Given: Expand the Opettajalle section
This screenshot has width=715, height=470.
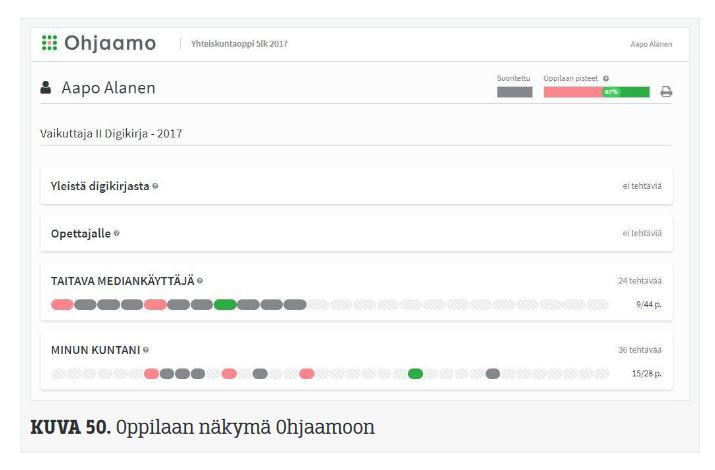Looking at the screenshot, I should (80, 234).
